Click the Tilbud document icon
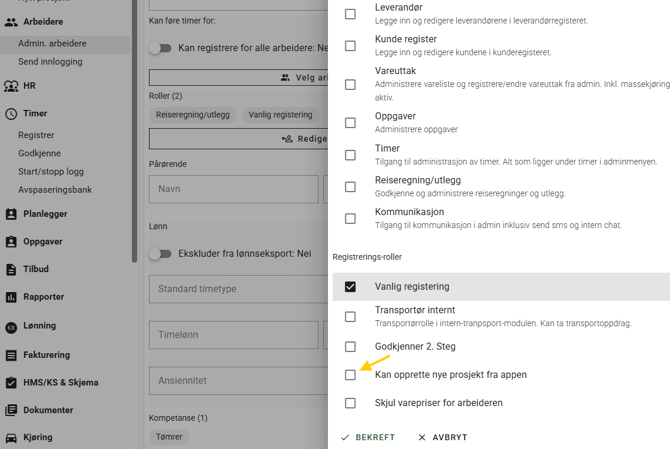 [x=11, y=269]
